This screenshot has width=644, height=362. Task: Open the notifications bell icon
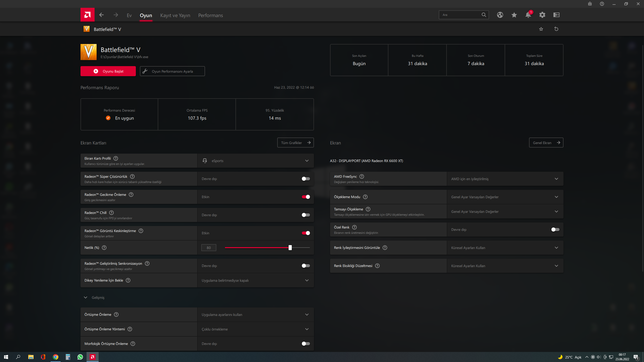coord(528,15)
